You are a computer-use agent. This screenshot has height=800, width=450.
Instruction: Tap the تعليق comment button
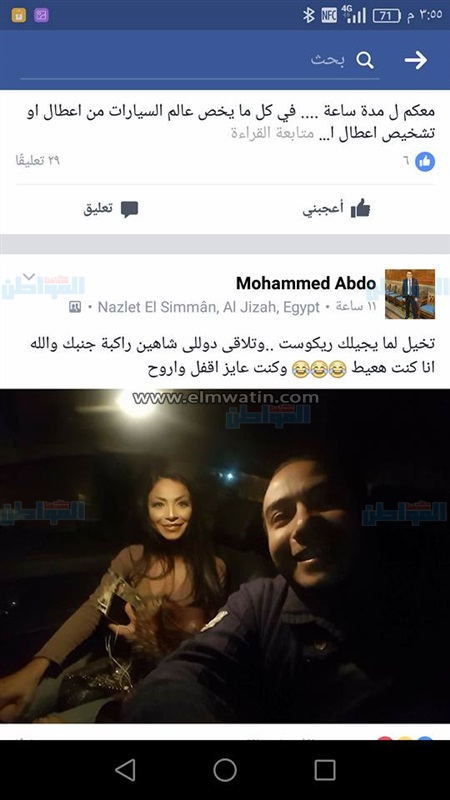pyautogui.click(x=111, y=209)
